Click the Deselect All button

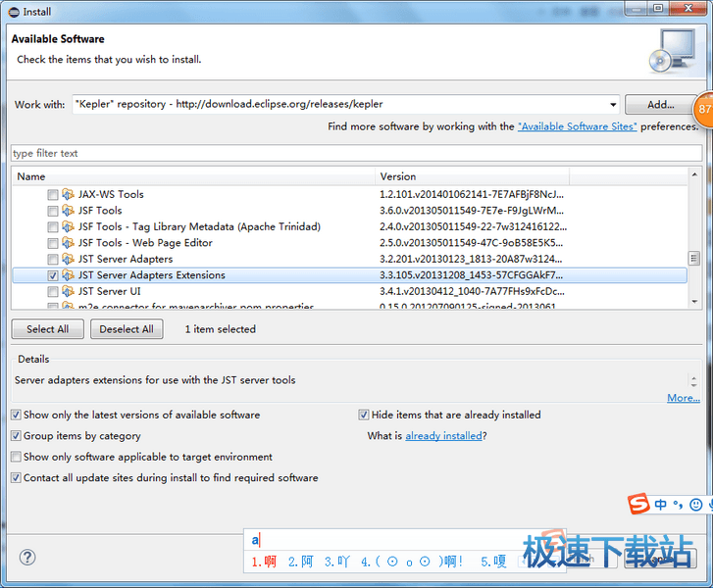[127, 329]
